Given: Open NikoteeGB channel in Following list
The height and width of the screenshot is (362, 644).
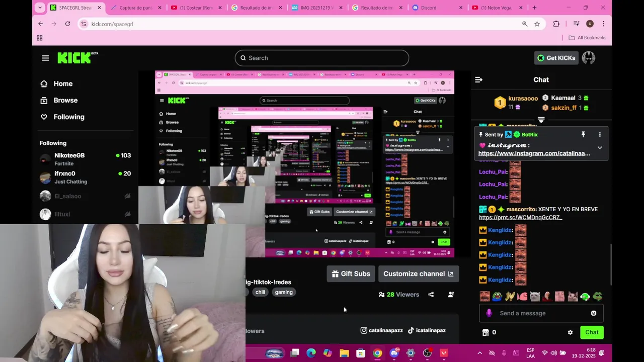Looking at the screenshot, I should tap(85, 159).
